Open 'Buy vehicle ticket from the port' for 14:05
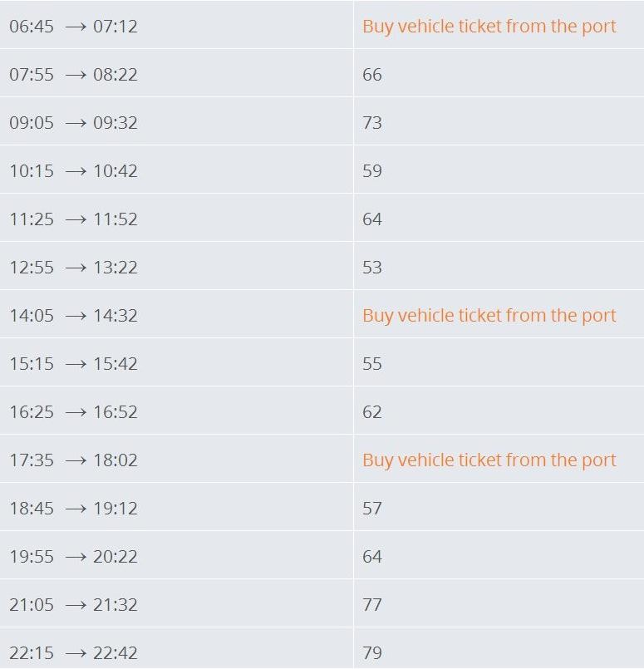Image resolution: width=644 pixels, height=669 pixels. click(x=489, y=316)
